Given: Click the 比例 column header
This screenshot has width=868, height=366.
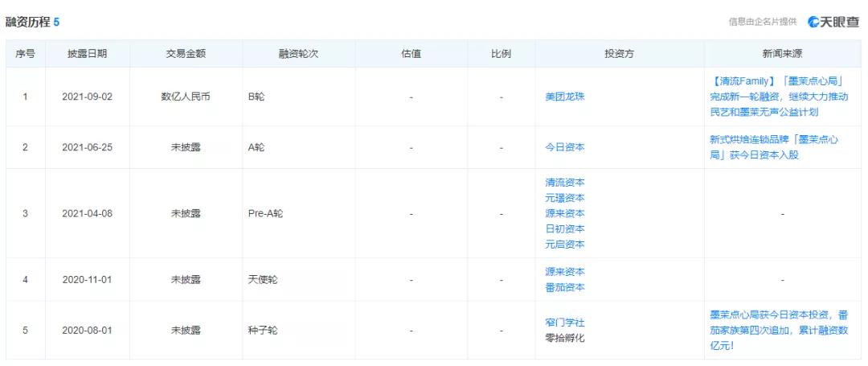Looking at the screenshot, I should 501,54.
